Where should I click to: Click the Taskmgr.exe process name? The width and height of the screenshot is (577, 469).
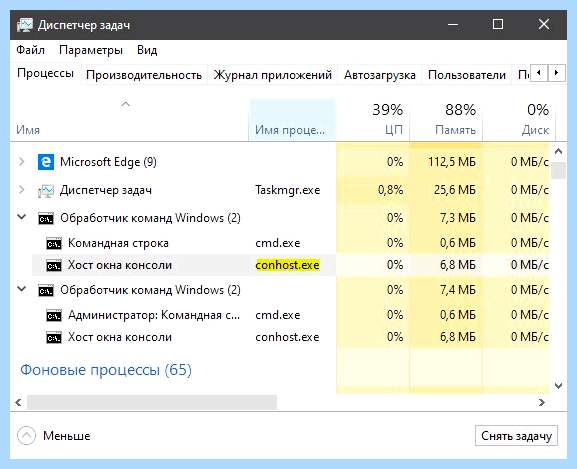point(287,190)
